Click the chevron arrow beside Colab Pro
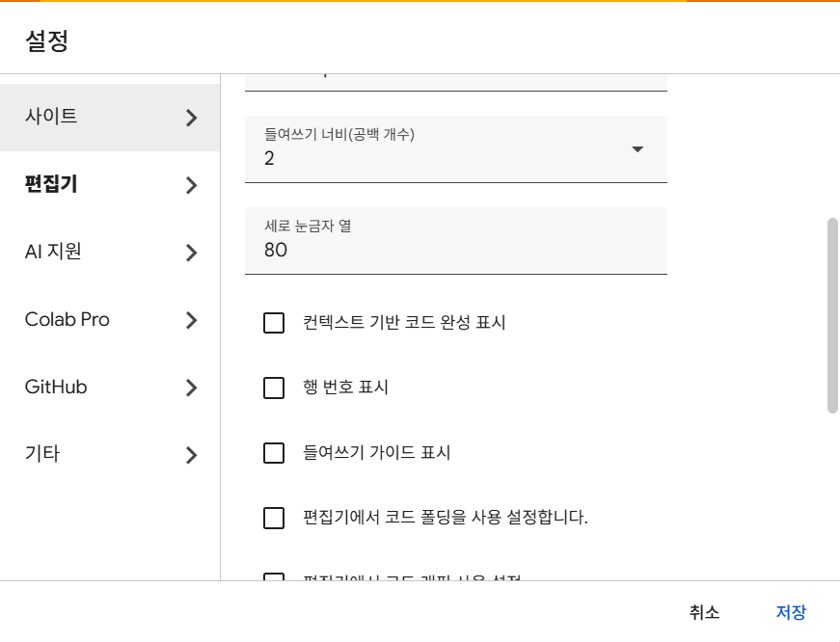 [x=191, y=320]
